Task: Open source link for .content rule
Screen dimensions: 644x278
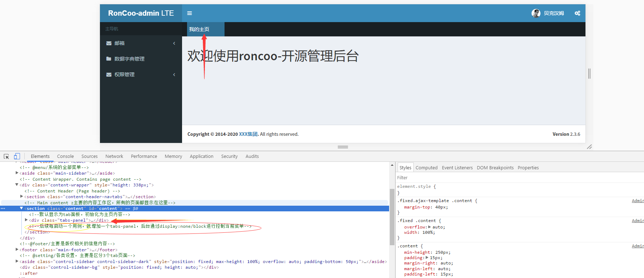Action: 638,246
